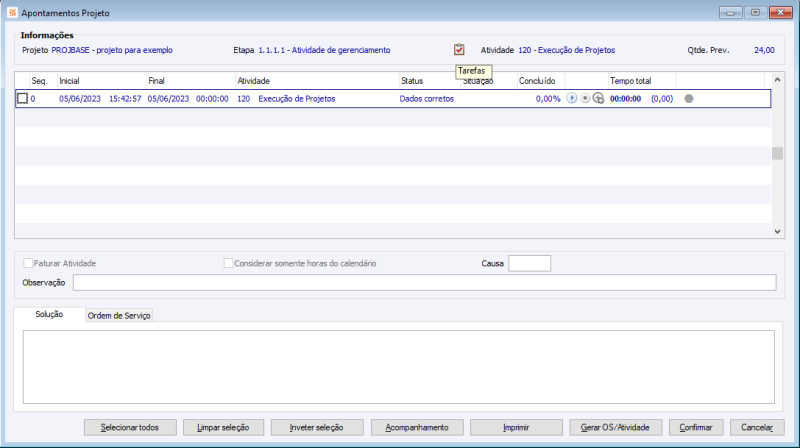Screen dimensions: 800x448
Task: Switch to the Solução tab
Action: pos(49,314)
